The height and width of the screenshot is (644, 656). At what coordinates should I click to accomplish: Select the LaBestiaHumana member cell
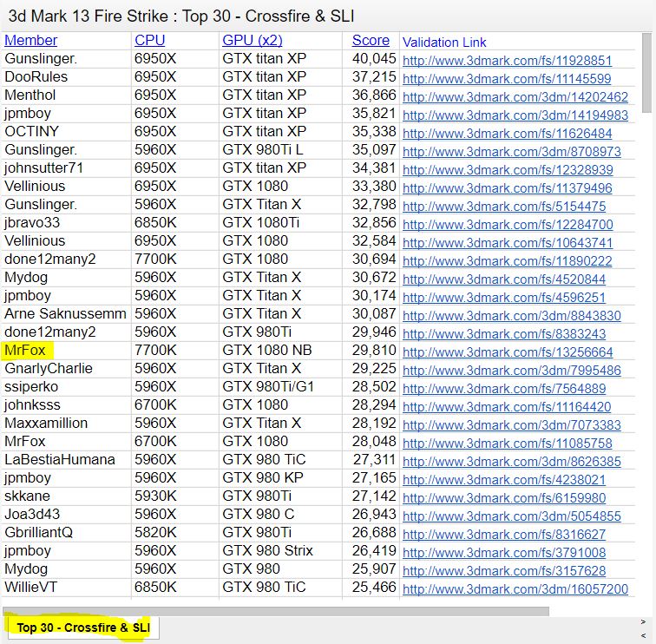click(66, 459)
